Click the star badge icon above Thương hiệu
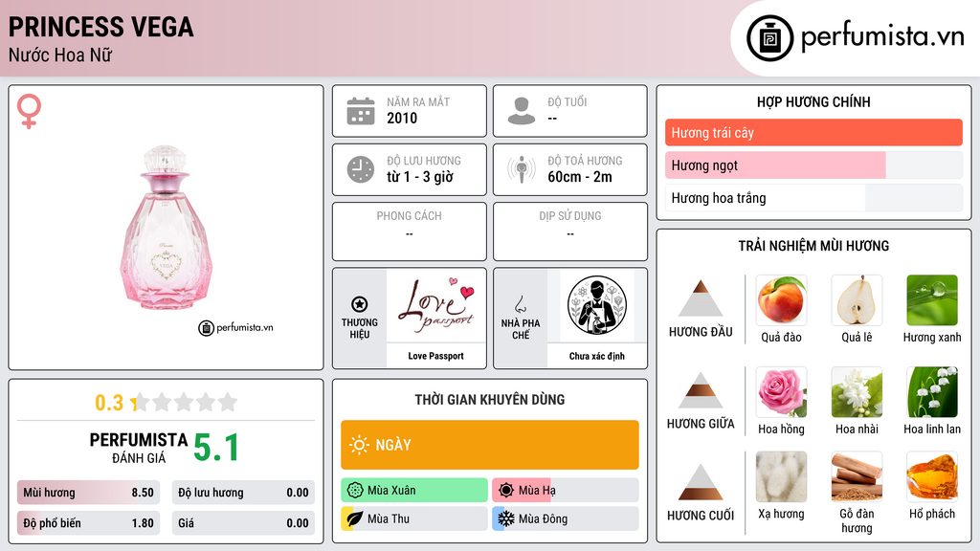Viewport: 980px width, 551px height. click(x=360, y=304)
